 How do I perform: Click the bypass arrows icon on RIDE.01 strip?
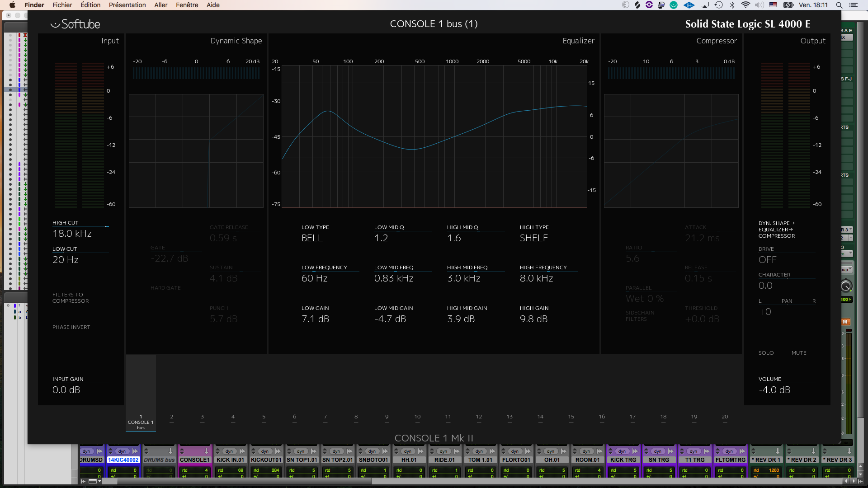point(456,451)
